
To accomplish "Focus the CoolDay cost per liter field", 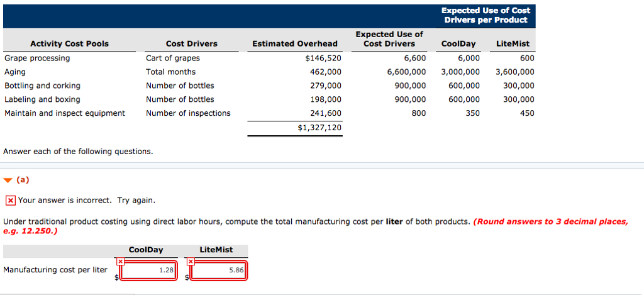I will pyautogui.click(x=147, y=270).
